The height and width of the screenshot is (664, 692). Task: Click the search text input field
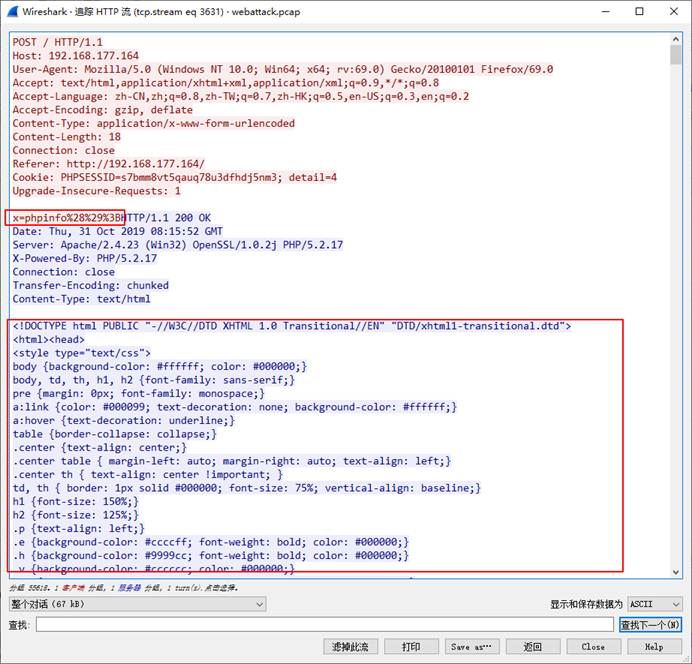pos(324,624)
